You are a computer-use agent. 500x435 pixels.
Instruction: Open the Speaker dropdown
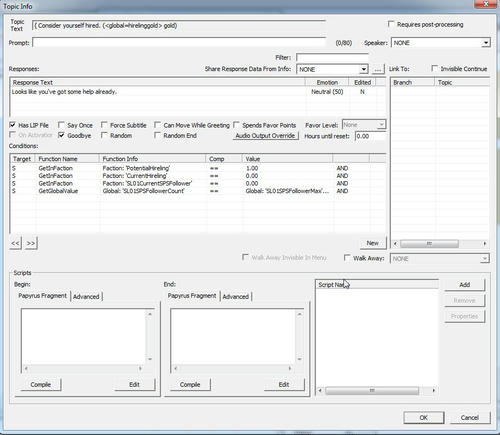click(x=486, y=43)
